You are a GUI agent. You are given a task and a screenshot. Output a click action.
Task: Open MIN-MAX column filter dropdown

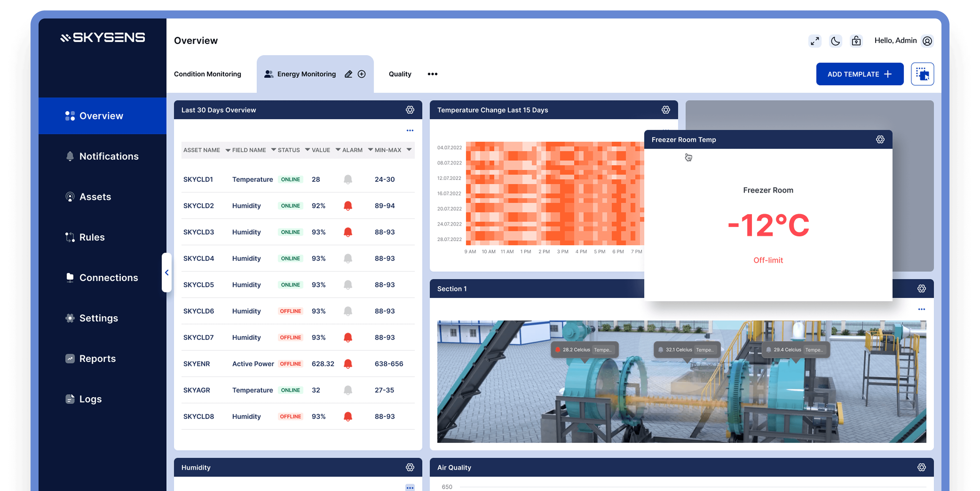tap(409, 150)
